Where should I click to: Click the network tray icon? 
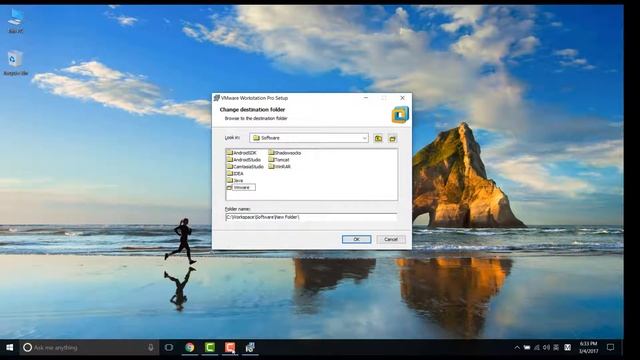pyautogui.click(x=537, y=347)
